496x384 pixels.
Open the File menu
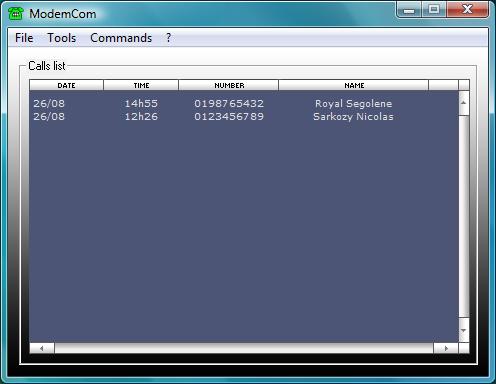(24, 38)
